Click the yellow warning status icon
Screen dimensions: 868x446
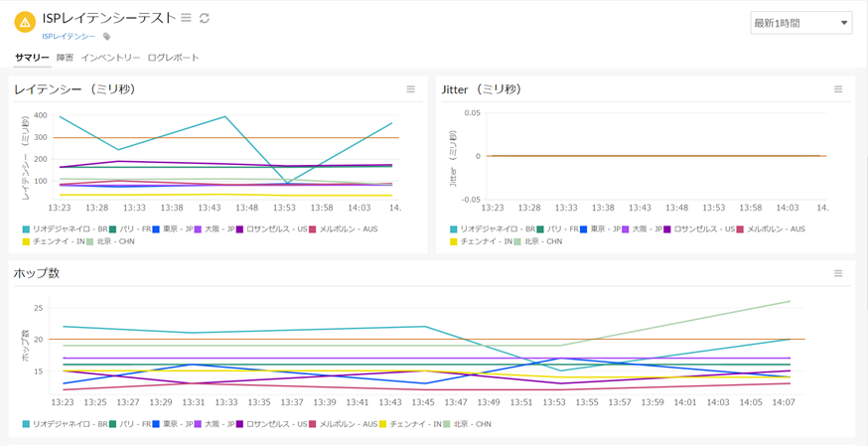[x=25, y=22]
